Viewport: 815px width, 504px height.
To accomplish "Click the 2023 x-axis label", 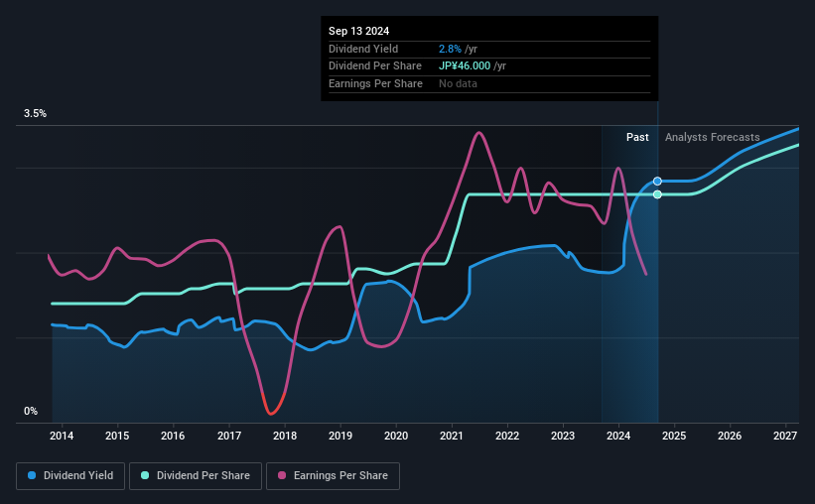I will pyautogui.click(x=563, y=436).
